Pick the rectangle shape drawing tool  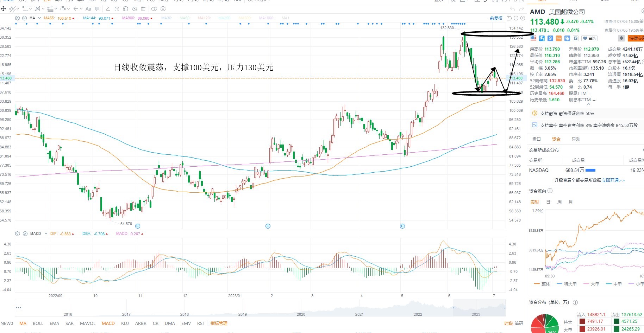pyautogui.click(x=25, y=9)
